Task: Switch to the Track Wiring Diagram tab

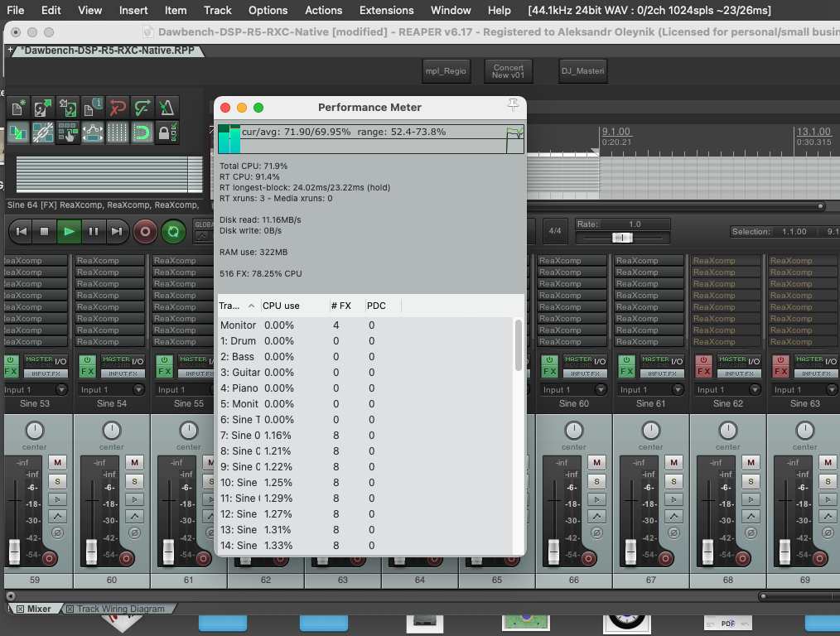Action: pyautogui.click(x=121, y=609)
